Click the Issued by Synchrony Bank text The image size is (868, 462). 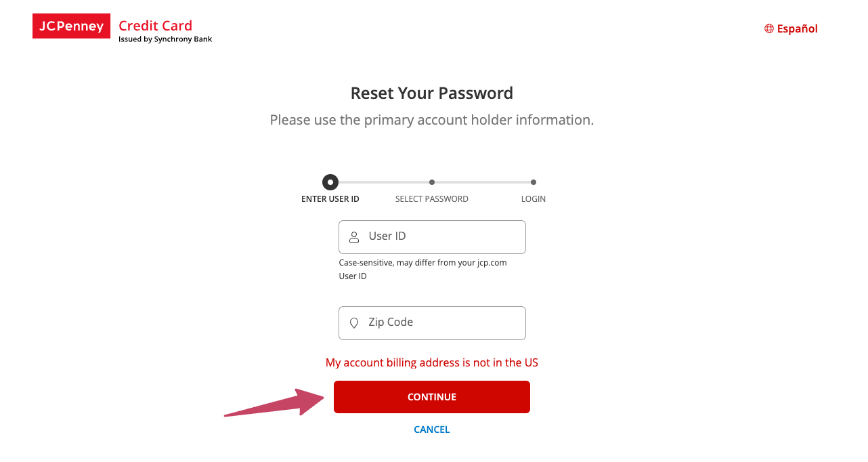tap(165, 39)
